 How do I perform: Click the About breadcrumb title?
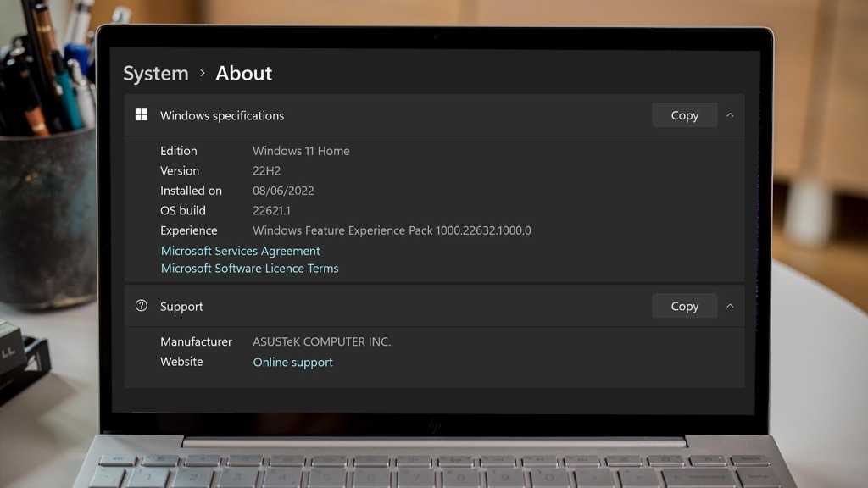(243, 74)
